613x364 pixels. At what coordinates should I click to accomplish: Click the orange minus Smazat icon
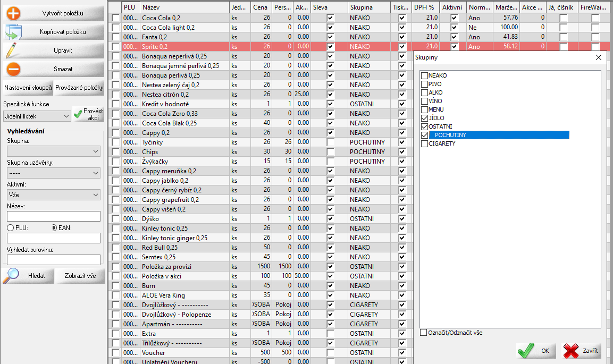pos(13,70)
